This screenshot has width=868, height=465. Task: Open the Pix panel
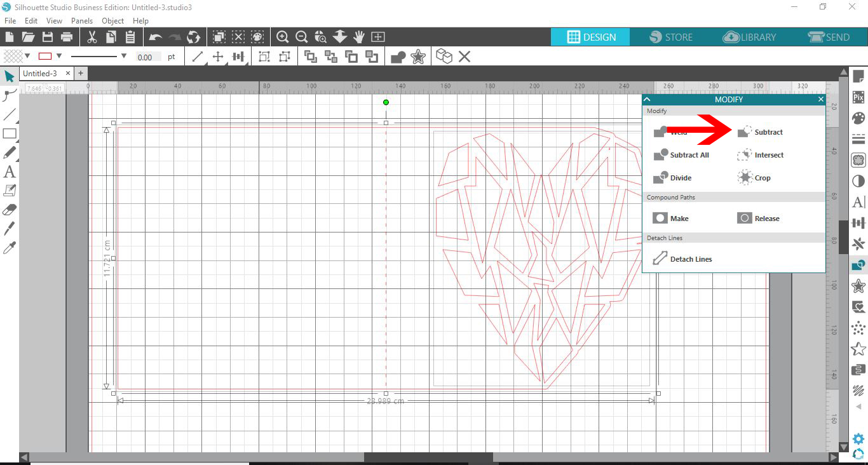[858, 97]
